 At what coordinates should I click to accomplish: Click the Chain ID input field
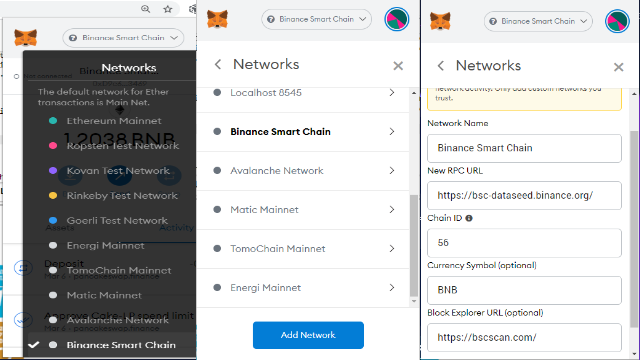(x=524, y=243)
